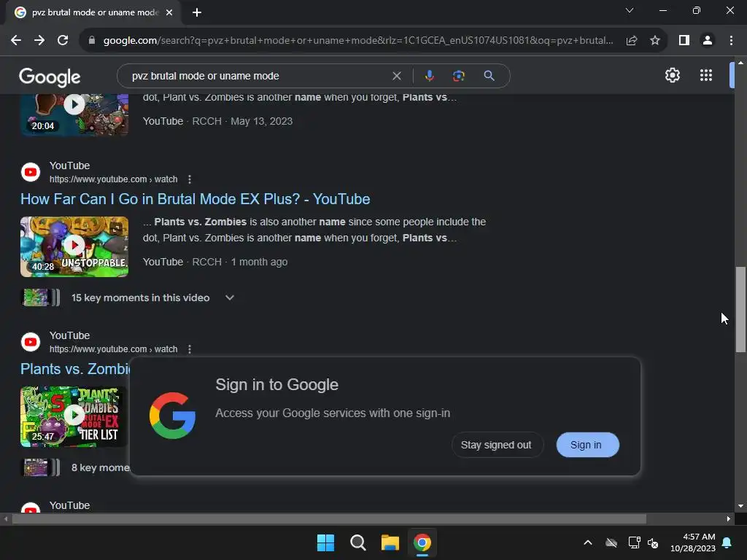Screen dimensions: 747x560
Task: Bookmark this page with the star
Action: 655,41
